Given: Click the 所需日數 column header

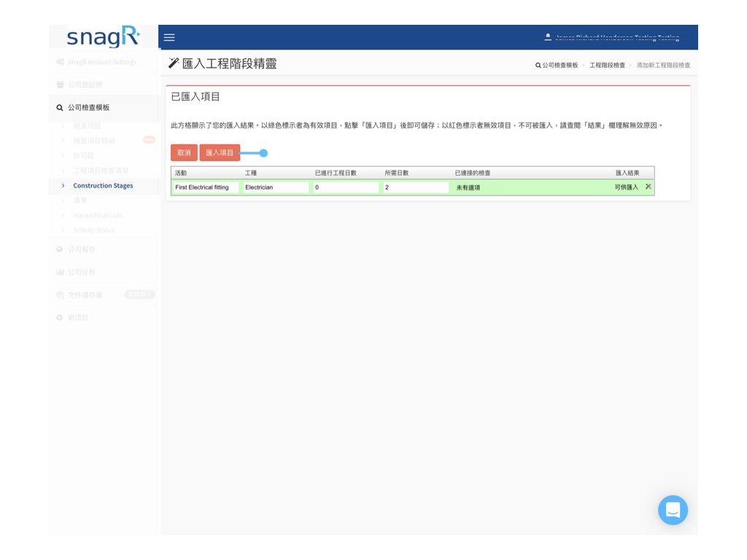Looking at the screenshot, I should click(396, 173).
